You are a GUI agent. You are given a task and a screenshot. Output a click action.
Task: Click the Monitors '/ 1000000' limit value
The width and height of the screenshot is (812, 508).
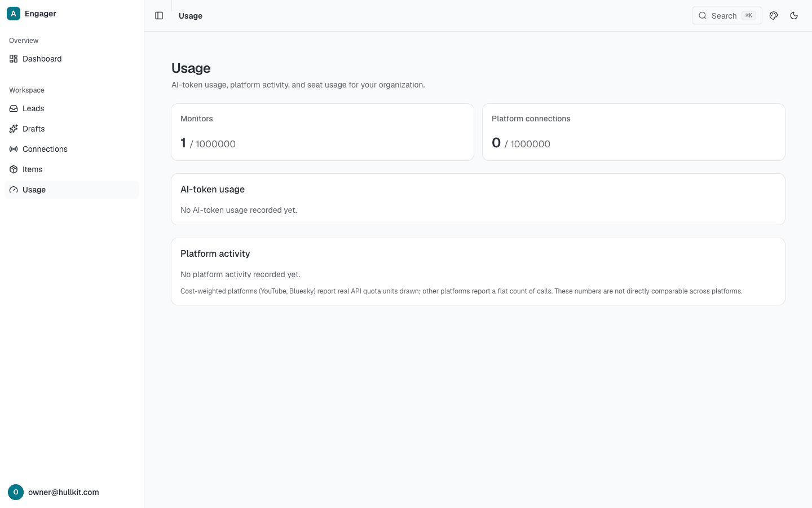click(x=213, y=144)
